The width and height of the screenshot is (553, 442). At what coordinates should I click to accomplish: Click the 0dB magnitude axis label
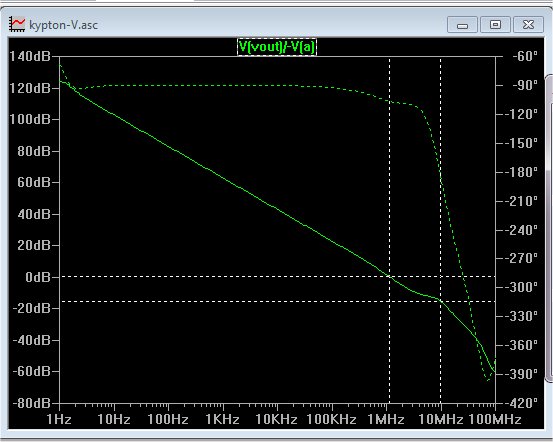tap(38, 277)
